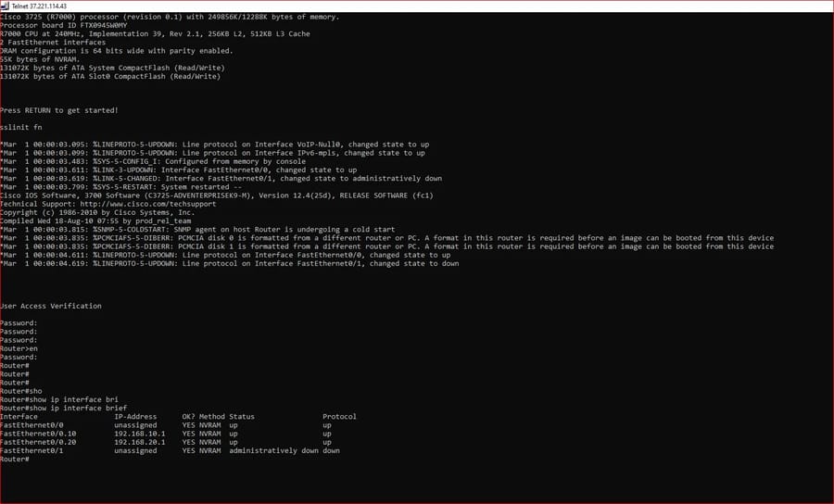Select the 'ATA System CompactFlash (Read/Write)' line
Viewport: 834px width, 504px height.
(x=112, y=68)
